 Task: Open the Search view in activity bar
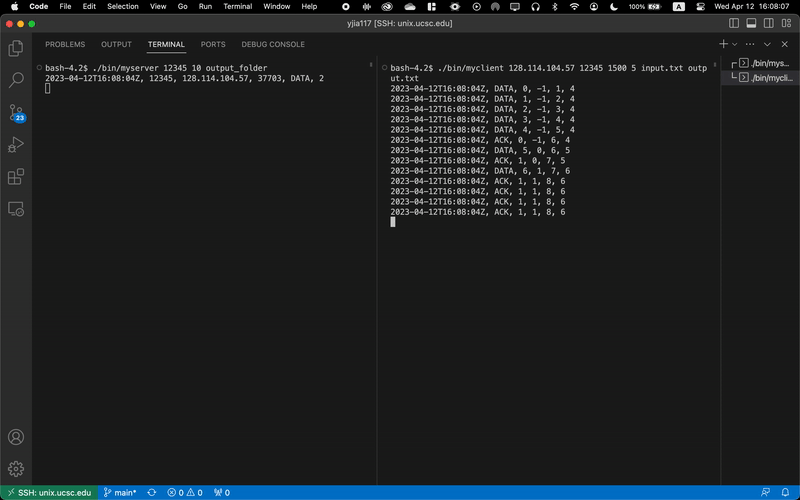tap(16, 80)
